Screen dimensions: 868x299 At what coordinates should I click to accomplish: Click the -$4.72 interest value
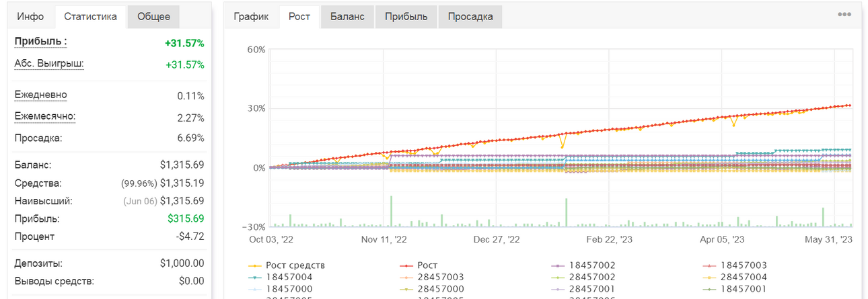190,237
